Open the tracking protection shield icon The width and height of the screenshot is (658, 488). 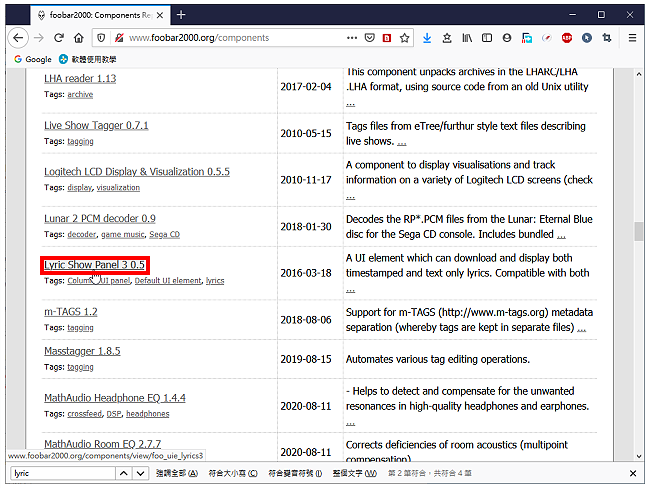point(101,38)
